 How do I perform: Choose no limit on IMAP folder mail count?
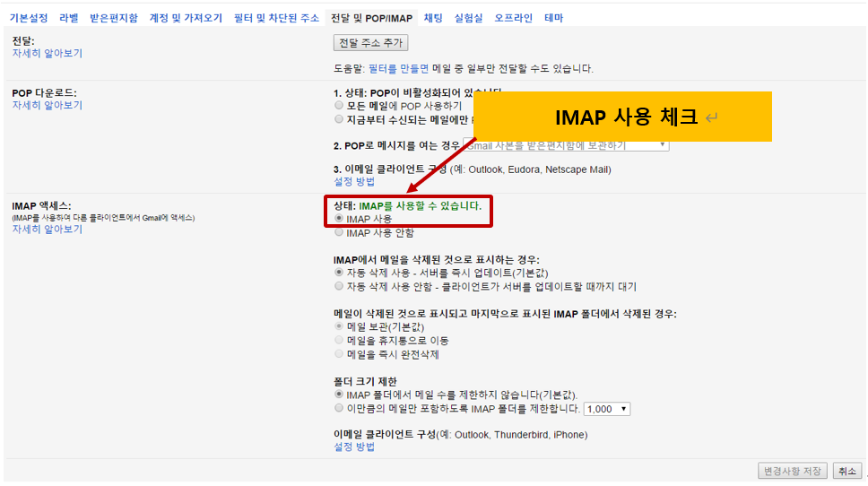(339, 395)
